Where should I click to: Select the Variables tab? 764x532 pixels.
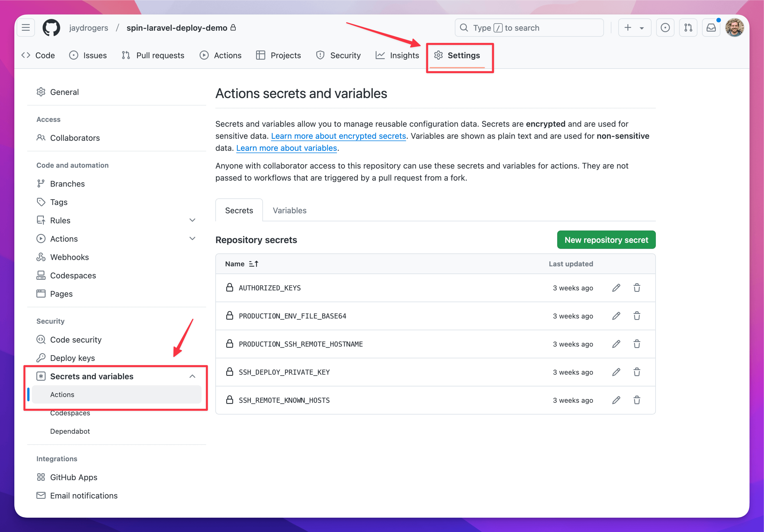click(x=289, y=210)
